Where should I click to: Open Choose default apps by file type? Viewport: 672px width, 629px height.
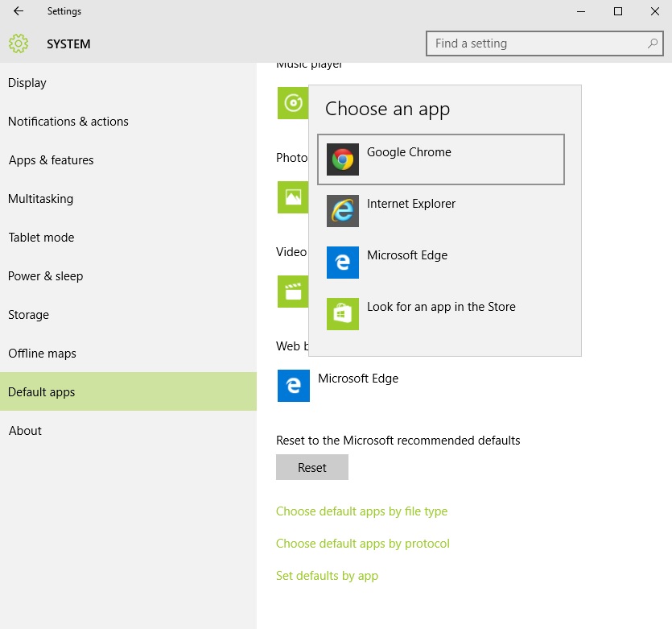coord(361,511)
